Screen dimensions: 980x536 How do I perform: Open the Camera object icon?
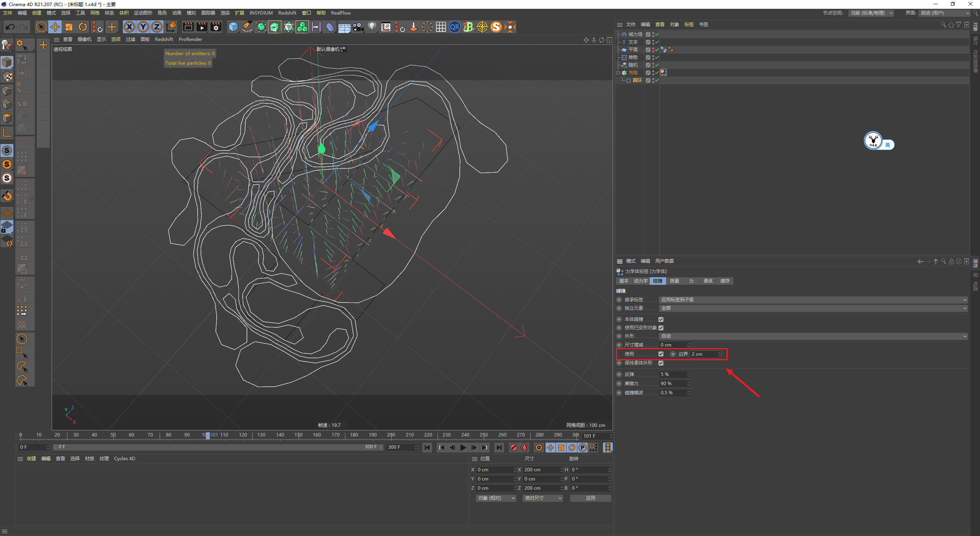358,27
